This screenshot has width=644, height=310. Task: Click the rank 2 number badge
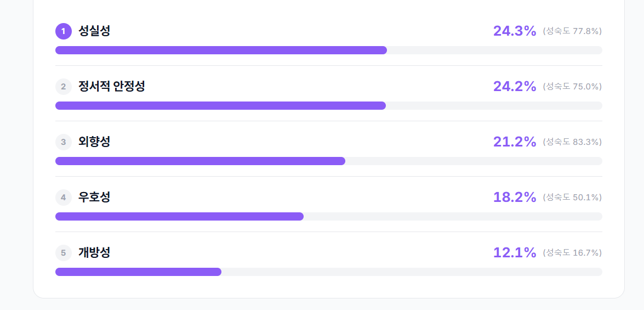pyautogui.click(x=64, y=87)
